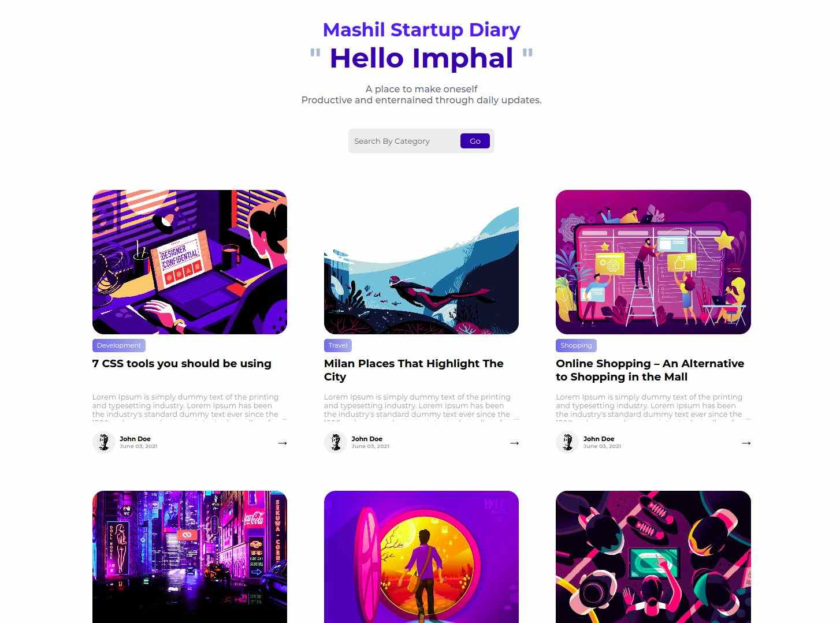Click the arrow on the CSS tools card
The width and height of the screenshot is (840, 623).
pos(282,443)
